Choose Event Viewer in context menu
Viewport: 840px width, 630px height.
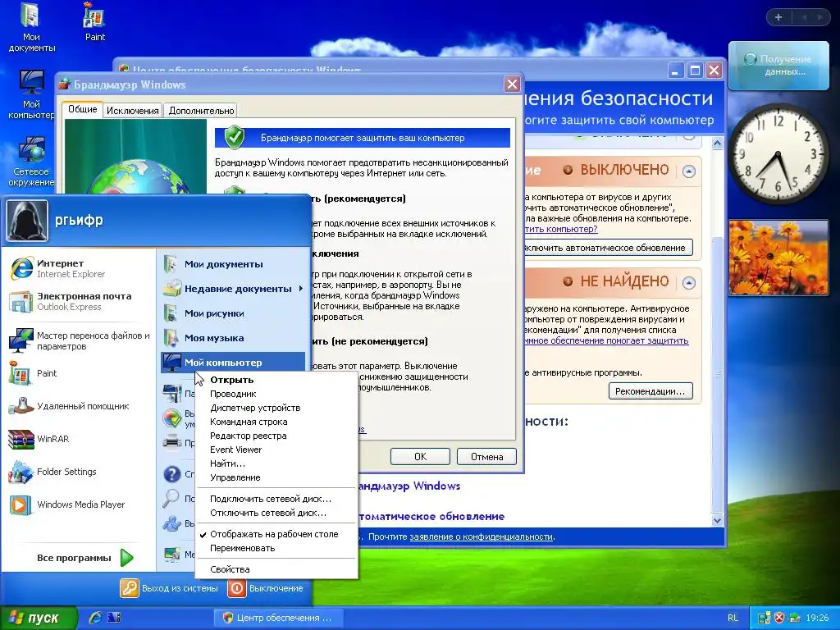click(276, 450)
